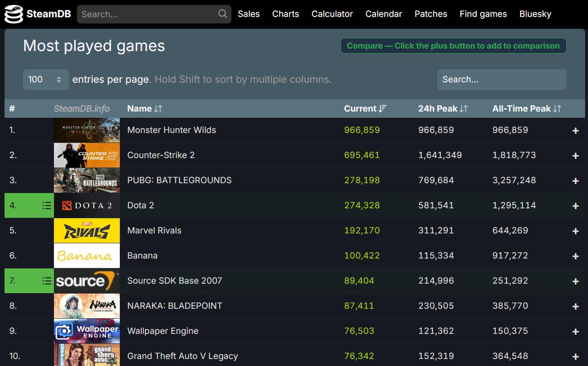588x366 pixels.
Task: Add Banana to comparison
Action: pos(575,256)
